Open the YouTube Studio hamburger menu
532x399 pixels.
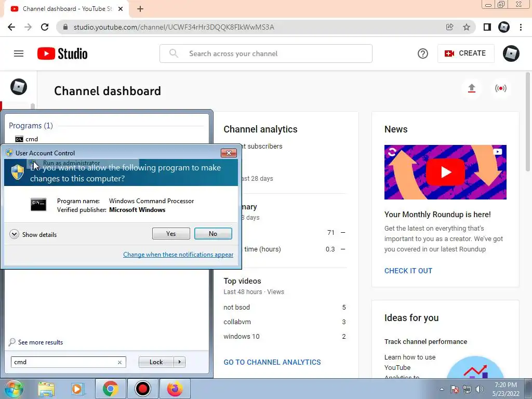(x=19, y=54)
